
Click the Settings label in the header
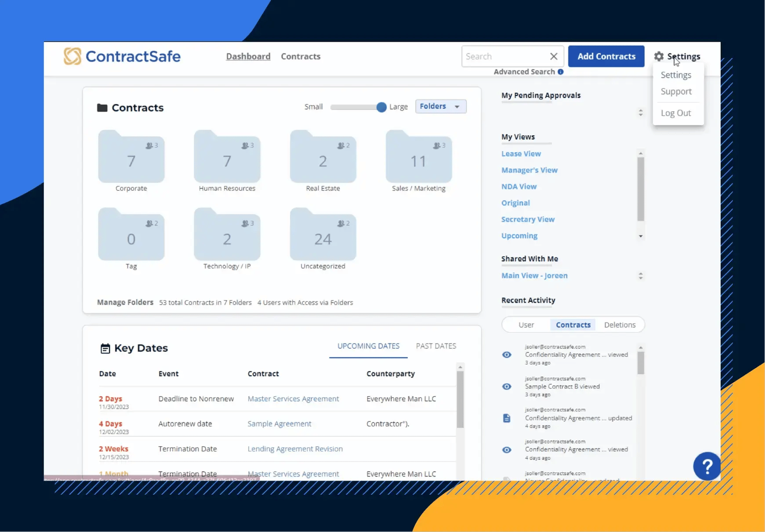tap(684, 56)
